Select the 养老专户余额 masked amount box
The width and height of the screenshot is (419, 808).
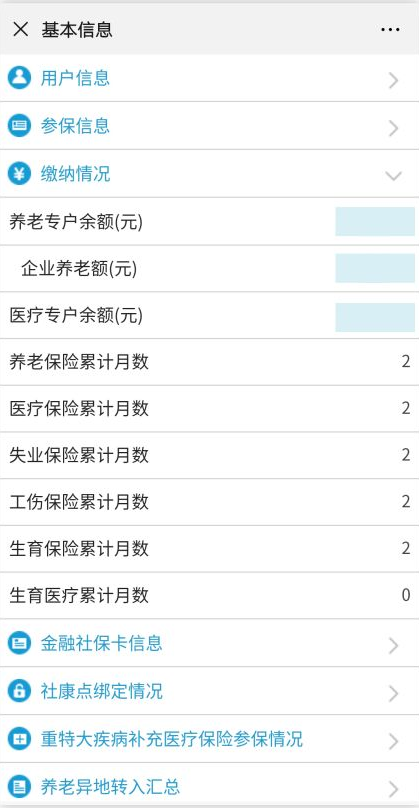(375, 221)
